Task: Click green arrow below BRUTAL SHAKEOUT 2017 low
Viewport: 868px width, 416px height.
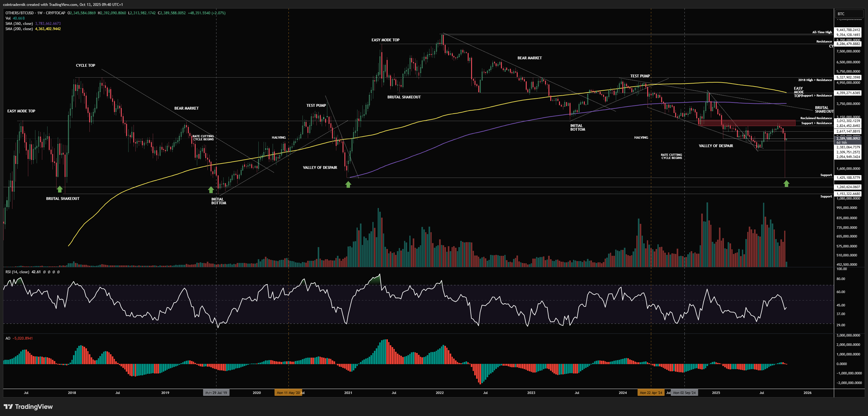Action: 60,189
